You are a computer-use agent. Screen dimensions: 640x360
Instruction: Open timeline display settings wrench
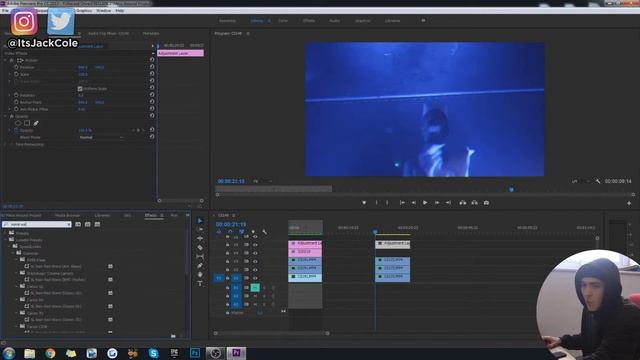(x=264, y=232)
